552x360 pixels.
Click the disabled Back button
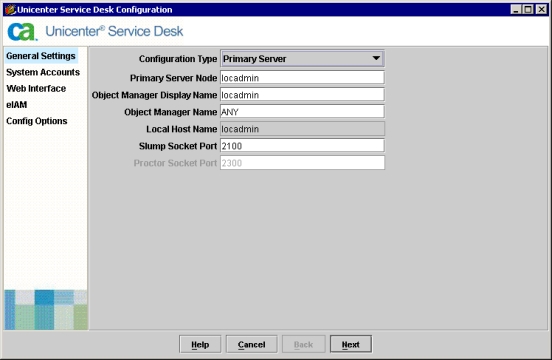click(x=303, y=344)
